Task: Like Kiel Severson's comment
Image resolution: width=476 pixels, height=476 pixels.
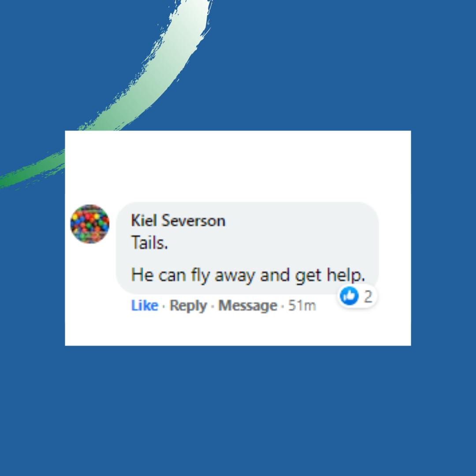Action: (145, 305)
